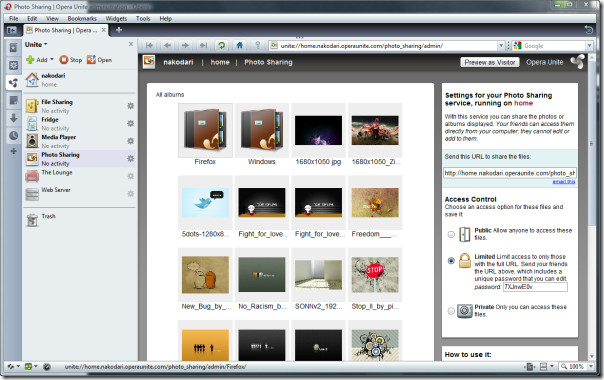Screen dimensions: 604x380
Task: Click the email this link
Action: (564, 182)
